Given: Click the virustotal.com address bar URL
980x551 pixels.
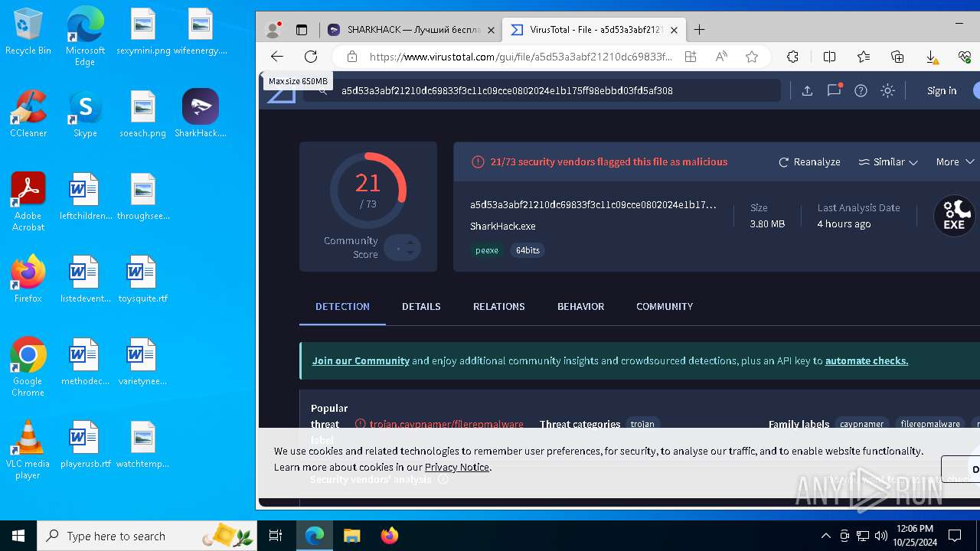Looking at the screenshot, I should [x=521, y=57].
